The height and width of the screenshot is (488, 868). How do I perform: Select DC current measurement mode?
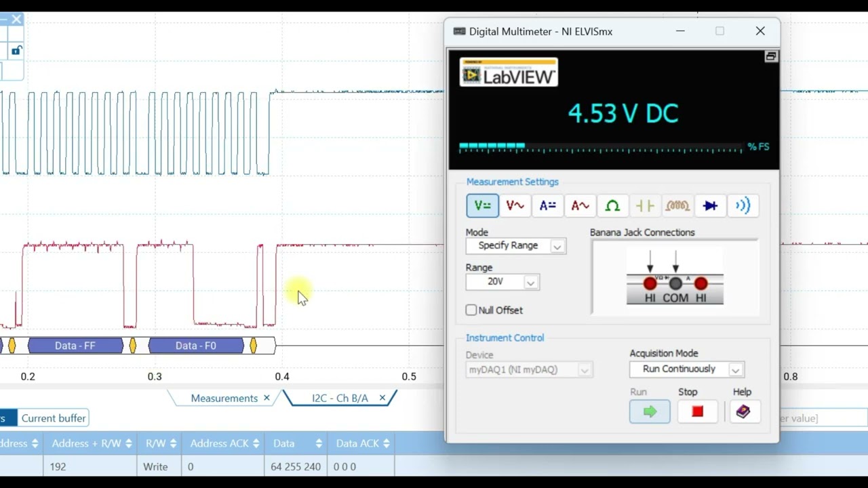[547, 205]
